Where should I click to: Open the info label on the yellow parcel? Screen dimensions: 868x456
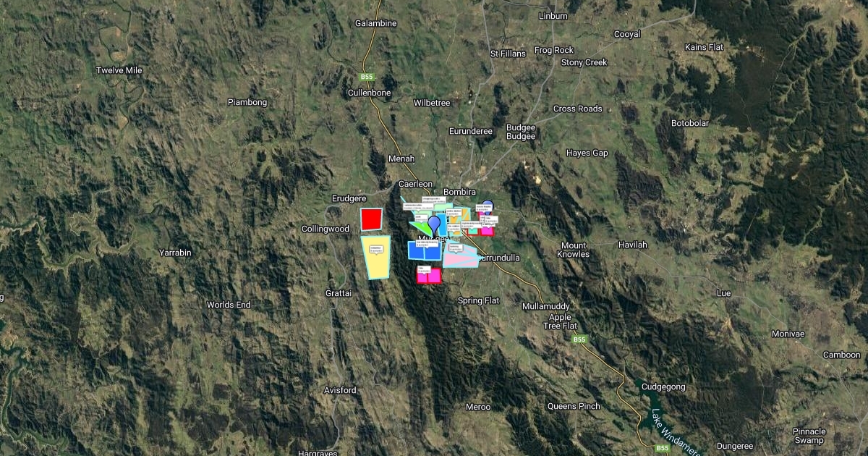pyautogui.click(x=375, y=249)
